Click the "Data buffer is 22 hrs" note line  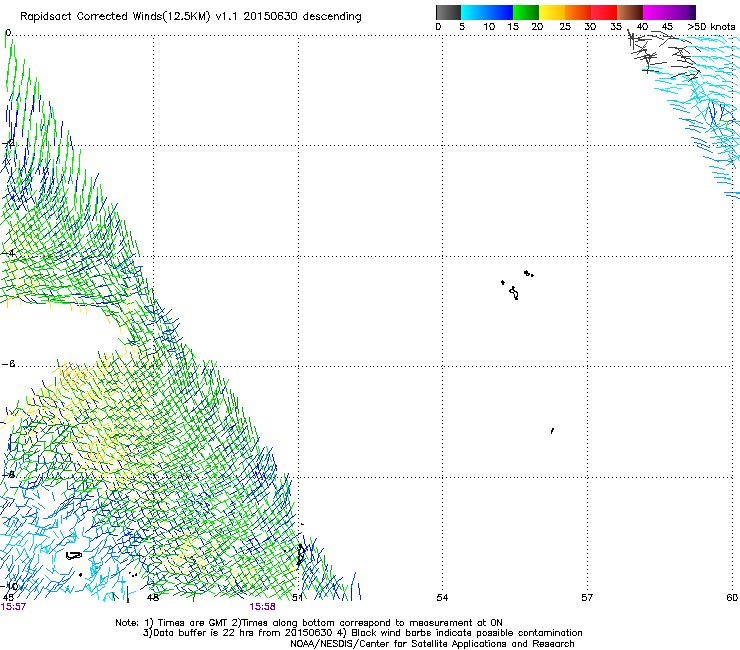362,633
